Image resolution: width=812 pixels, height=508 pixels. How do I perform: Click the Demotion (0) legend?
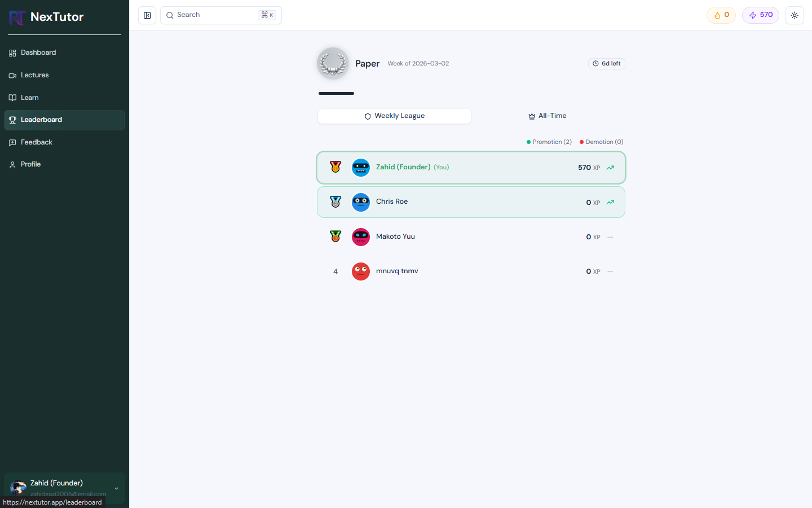pos(602,142)
